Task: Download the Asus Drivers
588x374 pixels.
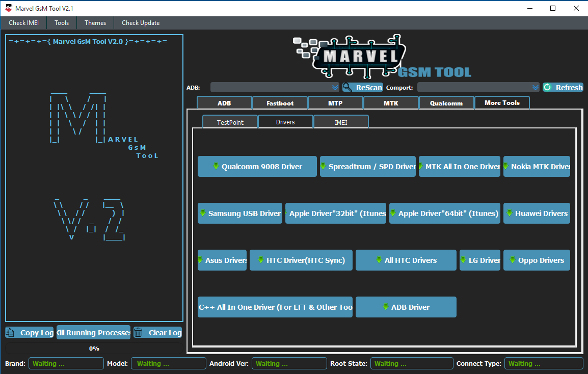Action: pos(222,260)
